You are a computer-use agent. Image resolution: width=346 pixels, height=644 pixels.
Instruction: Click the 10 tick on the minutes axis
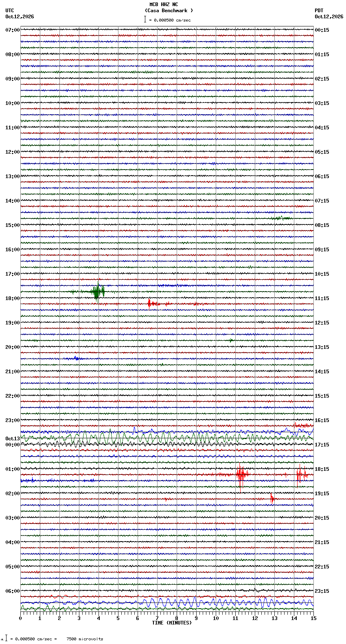[x=216, y=618]
